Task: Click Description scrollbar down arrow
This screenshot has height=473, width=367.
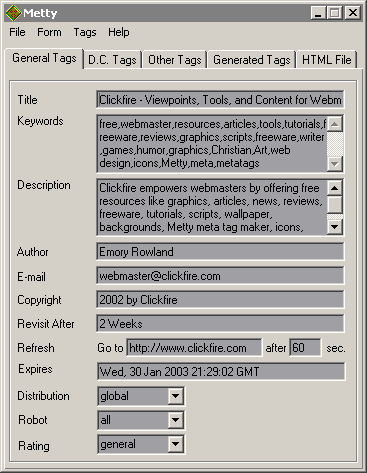Action: click(x=335, y=227)
